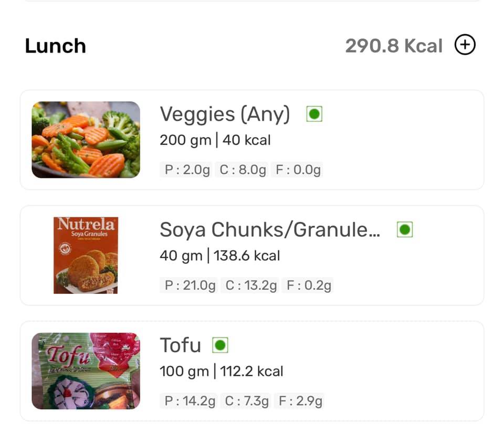Tap the green veg indicator beside Soya Chunks
Viewport: 504px width, 443px height.
click(x=405, y=229)
